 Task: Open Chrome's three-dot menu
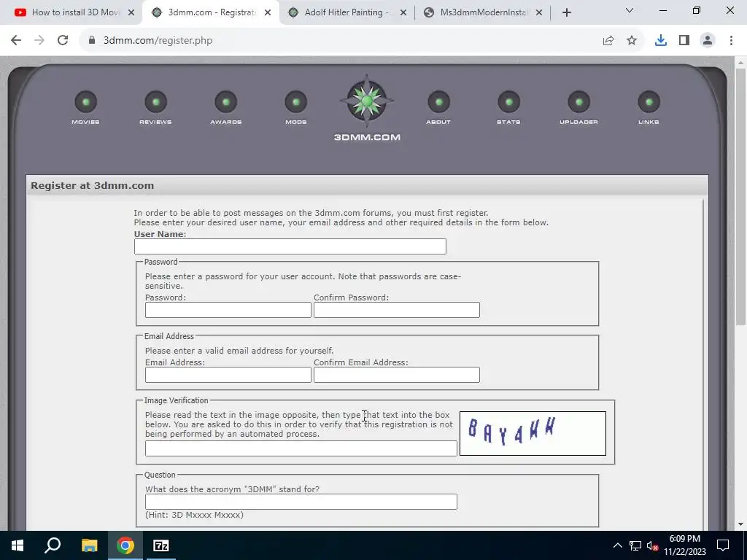(x=731, y=41)
